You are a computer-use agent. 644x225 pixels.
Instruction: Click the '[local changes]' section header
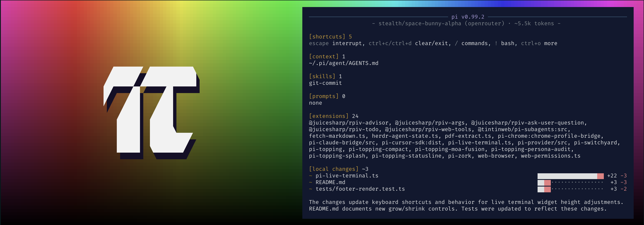click(x=334, y=169)
